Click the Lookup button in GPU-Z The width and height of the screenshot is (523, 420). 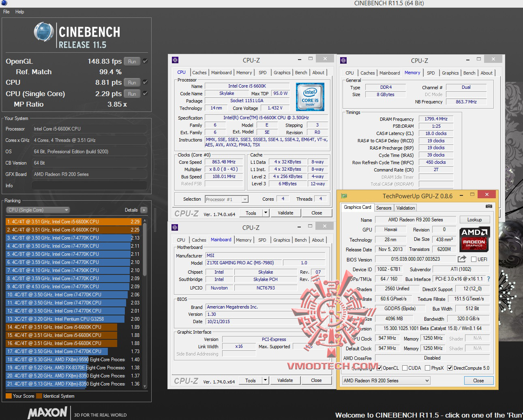click(x=474, y=220)
